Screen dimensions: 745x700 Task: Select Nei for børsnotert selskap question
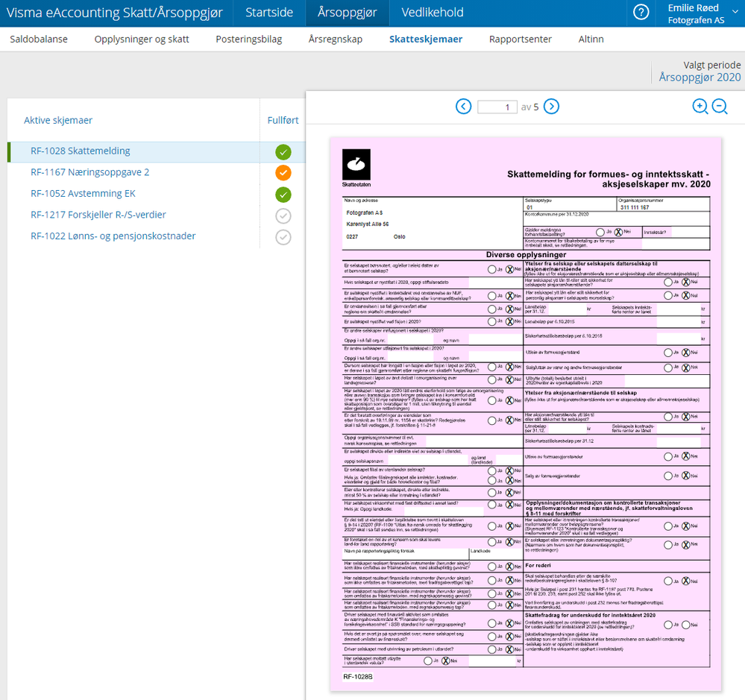[509, 269]
